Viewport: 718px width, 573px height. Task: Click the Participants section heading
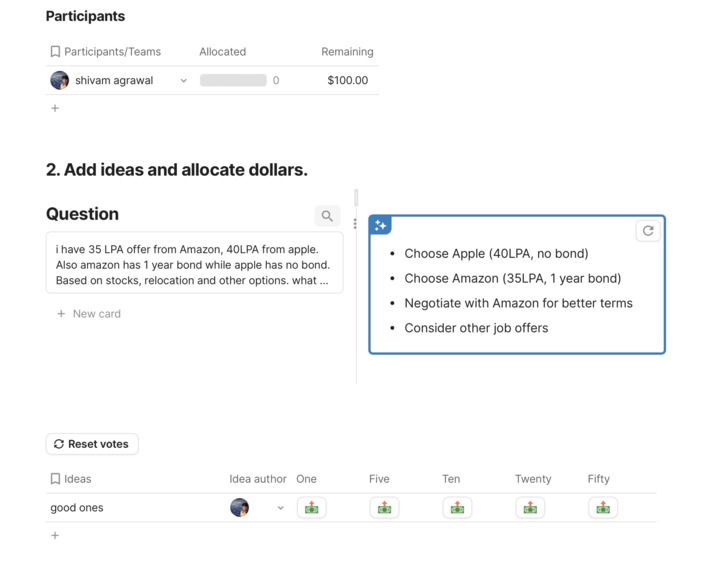[x=85, y=16]
